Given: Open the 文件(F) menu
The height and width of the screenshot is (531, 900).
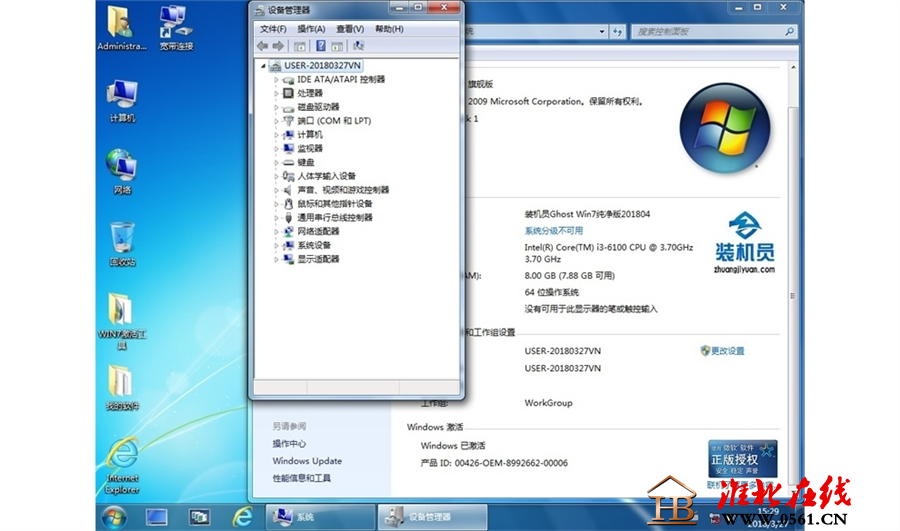Looking at the screenshot, I should (273, 29).
